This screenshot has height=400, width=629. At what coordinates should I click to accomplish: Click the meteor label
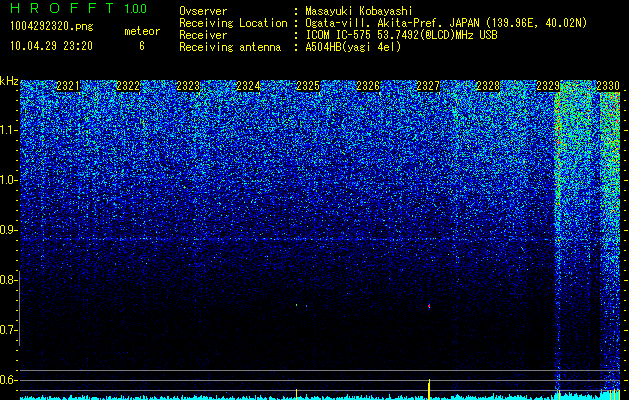(142, 31)
